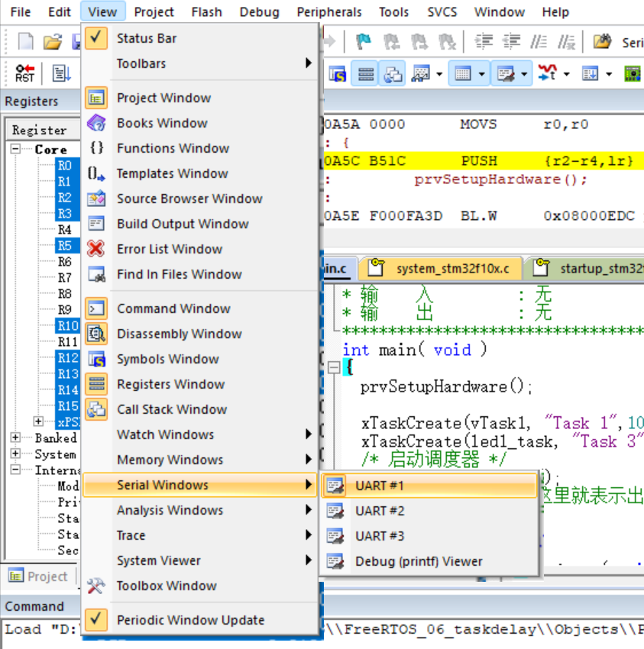Click the Analysis Windows toolbar icon
644x649 pixels.
click(x=548, y=73)
